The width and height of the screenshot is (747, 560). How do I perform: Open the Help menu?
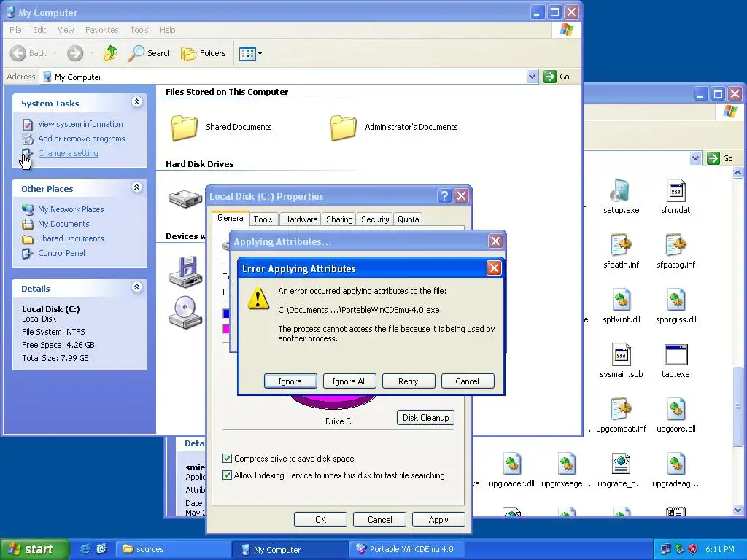[167, 30]
